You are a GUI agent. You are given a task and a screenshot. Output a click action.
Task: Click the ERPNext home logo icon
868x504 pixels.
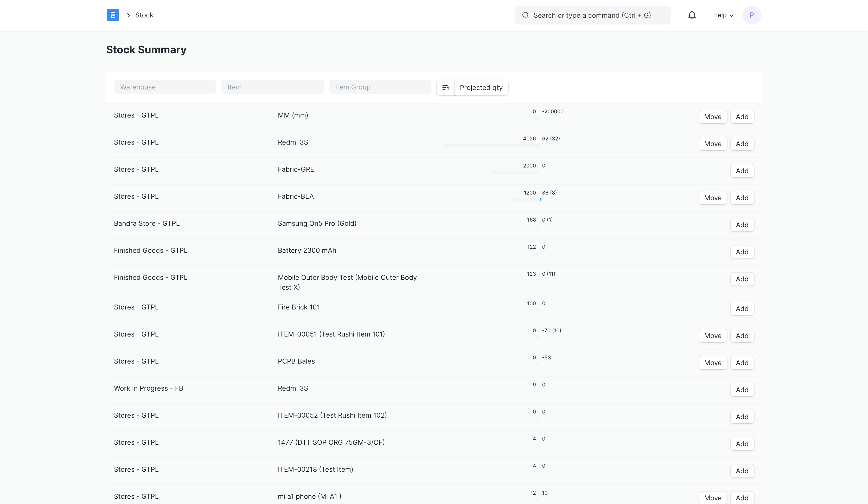(x=113, y=15)
